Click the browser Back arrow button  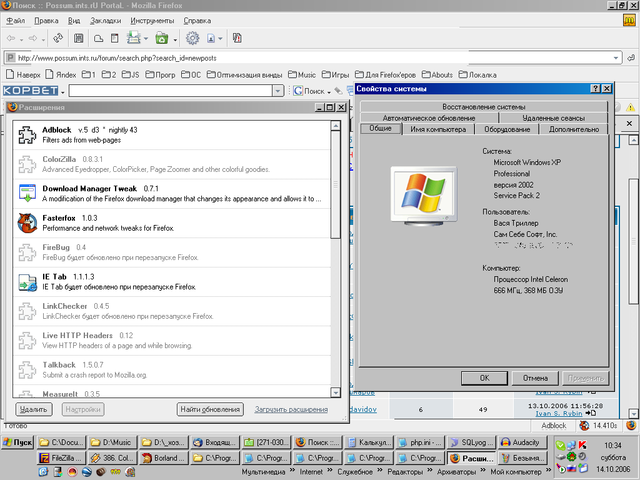13,38
